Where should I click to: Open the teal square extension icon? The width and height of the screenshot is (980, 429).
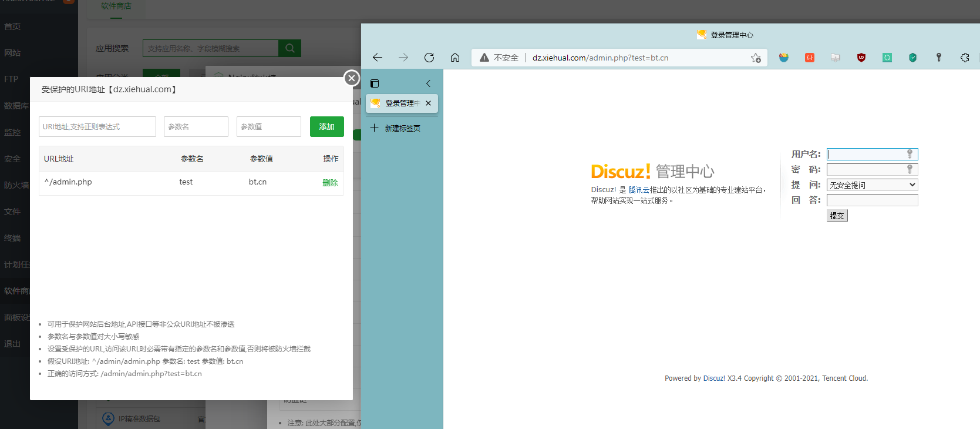click(887, 58)
